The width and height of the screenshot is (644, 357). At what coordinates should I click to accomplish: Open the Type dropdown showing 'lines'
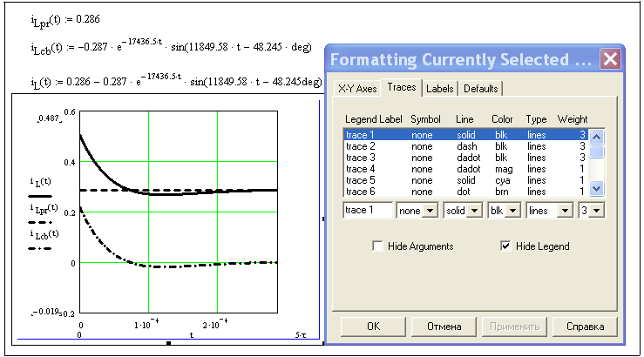[x=550, y=211]
